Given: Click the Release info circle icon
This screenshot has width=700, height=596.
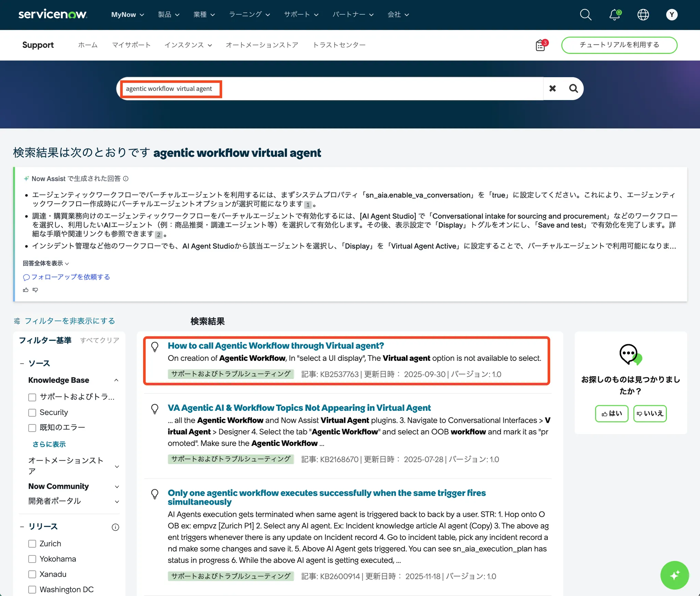Looking at the screenshot, I should pos(116,527).
